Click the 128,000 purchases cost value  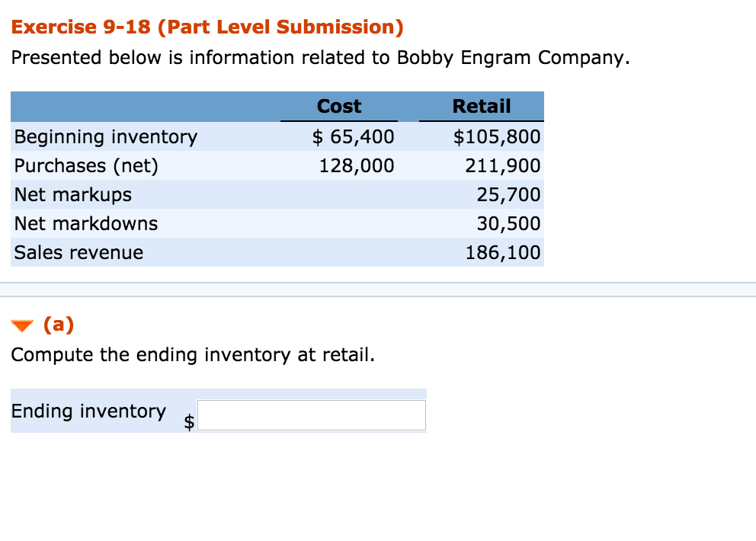coord(357,166)
